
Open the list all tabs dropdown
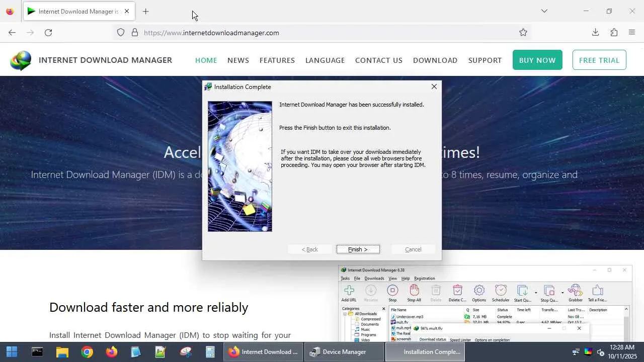[x=544, y=11]
